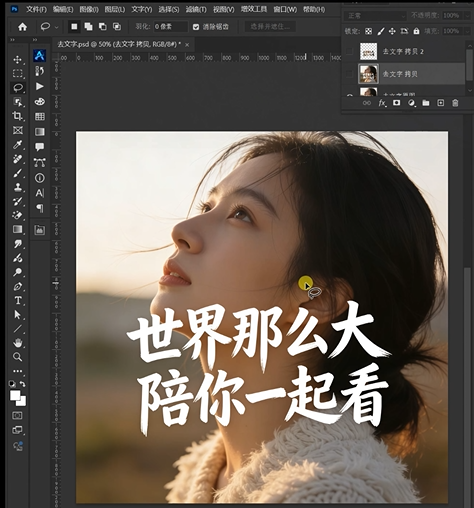Image resolution: width=474 pixels, height=508 pixels.
Task: Link the selected layers
Action: (367, 103)
